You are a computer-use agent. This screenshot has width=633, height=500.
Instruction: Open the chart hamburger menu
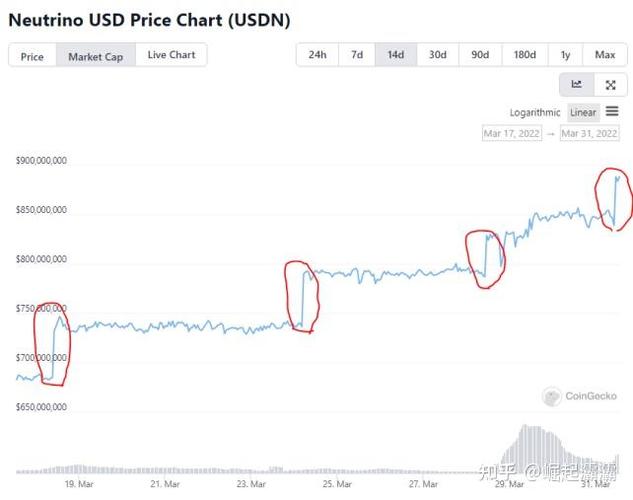pos(612,112)
